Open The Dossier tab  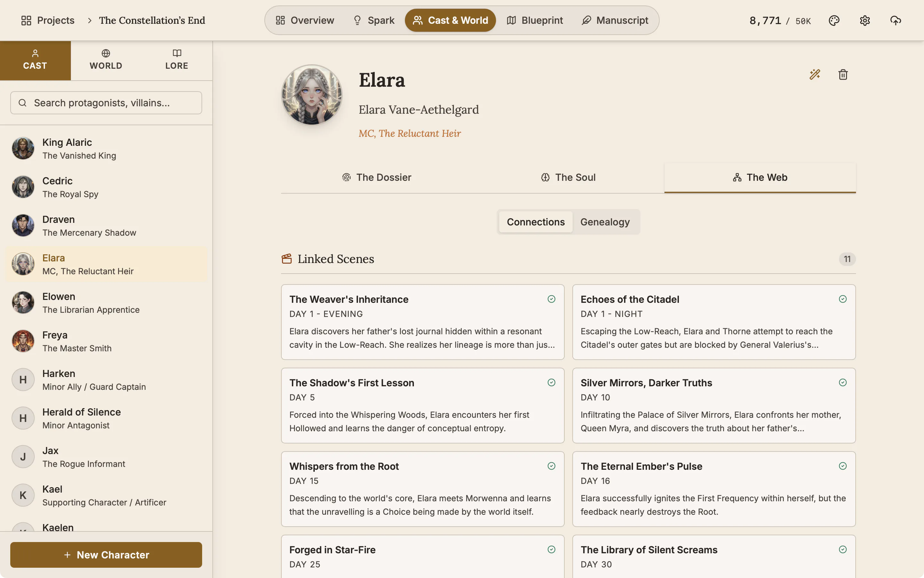coord(376,177)
